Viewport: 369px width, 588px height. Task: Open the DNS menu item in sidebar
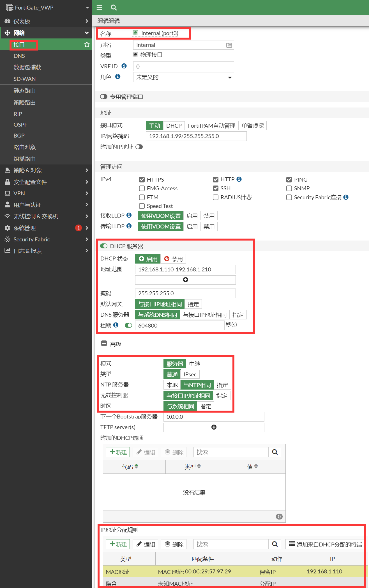point(19,56)
